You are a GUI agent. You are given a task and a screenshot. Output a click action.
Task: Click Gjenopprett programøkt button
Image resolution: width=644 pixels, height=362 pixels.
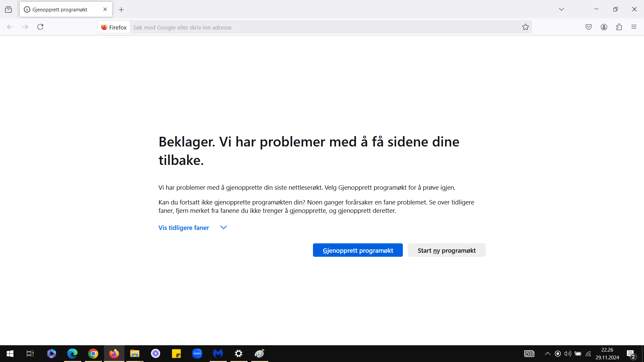click(358, 250)
